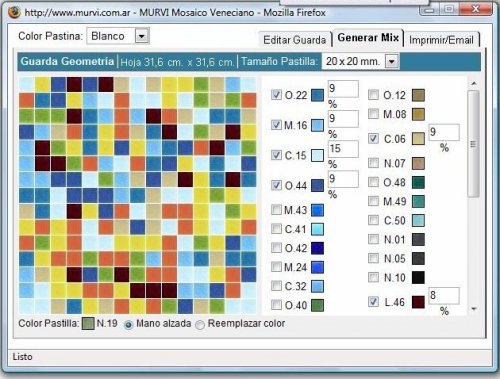Click the N.10 black swatch

418,277
